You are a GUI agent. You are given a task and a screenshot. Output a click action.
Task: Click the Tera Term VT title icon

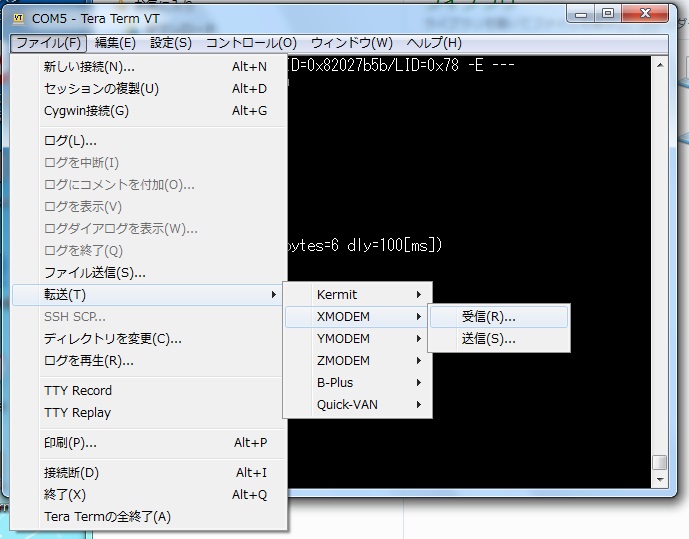tap(18, 18)
